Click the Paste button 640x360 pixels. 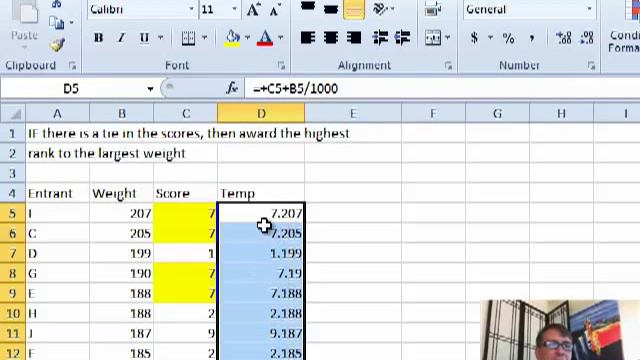coord(24,24)
